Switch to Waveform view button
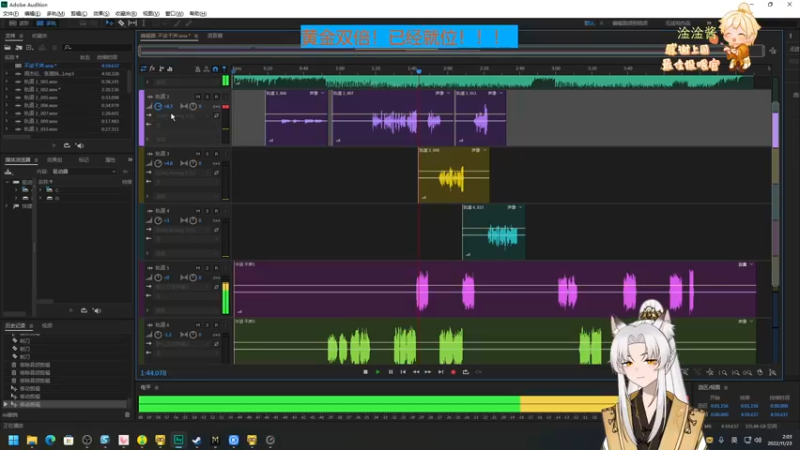Viewport: 800px width, 450px height. click(x=19, y=23)
